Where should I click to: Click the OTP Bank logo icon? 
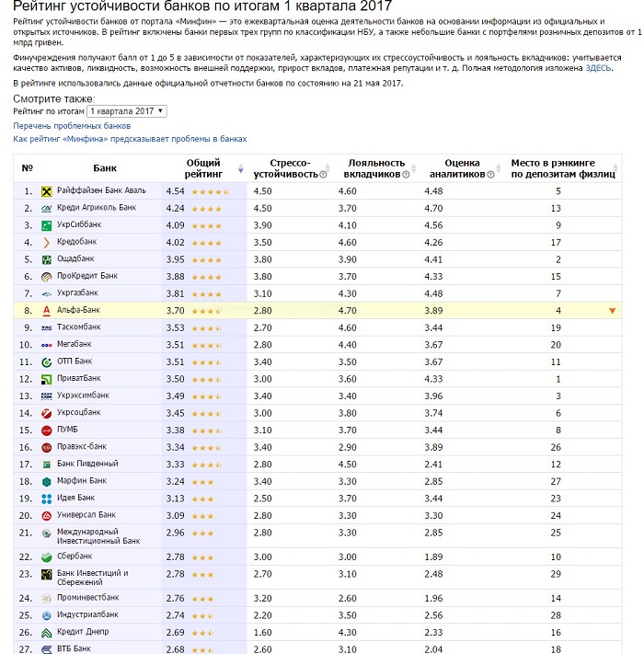[x=46, y=362]
